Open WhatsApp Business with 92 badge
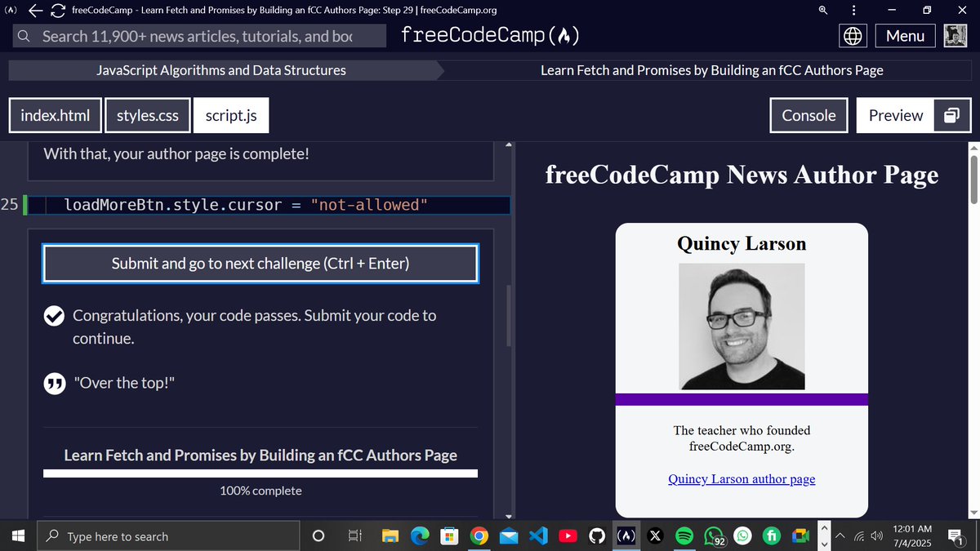This screenshot has width=980, height=551. coord(715,536)
